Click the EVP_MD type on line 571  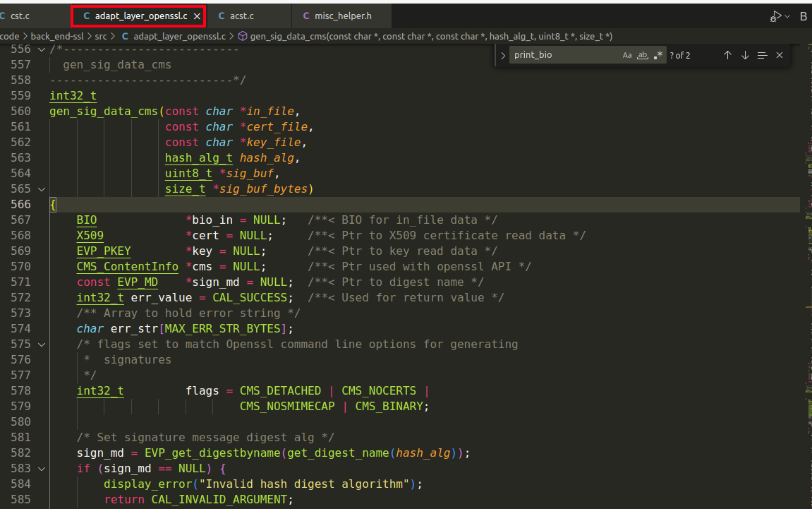pos(138,282)
